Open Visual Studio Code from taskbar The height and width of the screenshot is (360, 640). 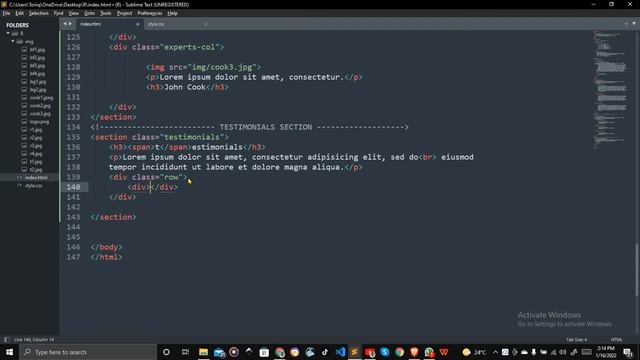coord(340,352)
